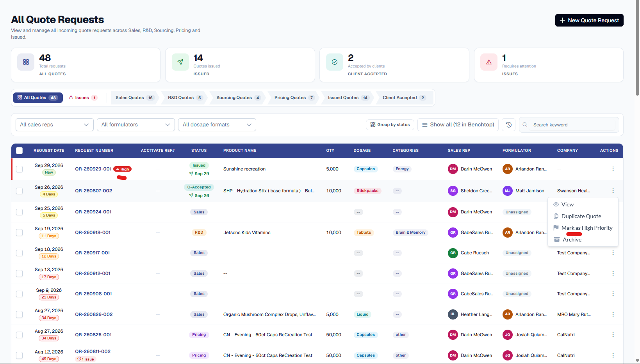
Task: Click Darin McOwen DM avatar in first row
Action: tap(453, 169)
